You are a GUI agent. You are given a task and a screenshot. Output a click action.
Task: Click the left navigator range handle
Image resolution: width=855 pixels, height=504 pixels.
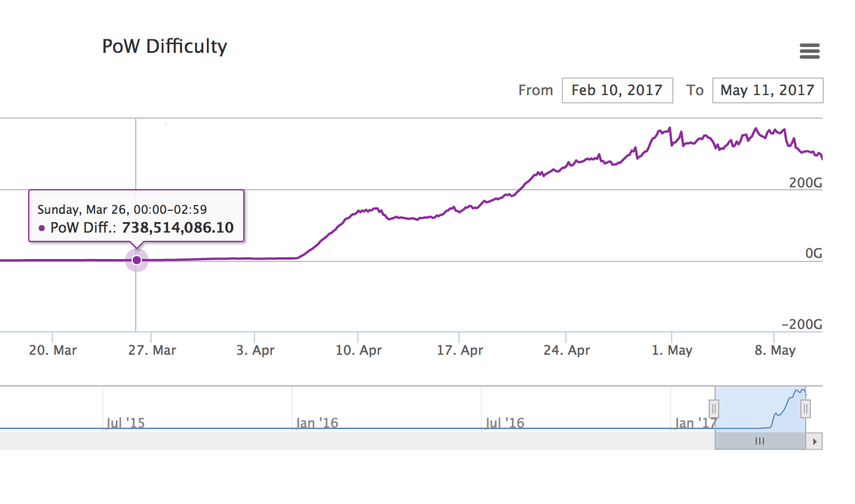[x=714, y=408]
